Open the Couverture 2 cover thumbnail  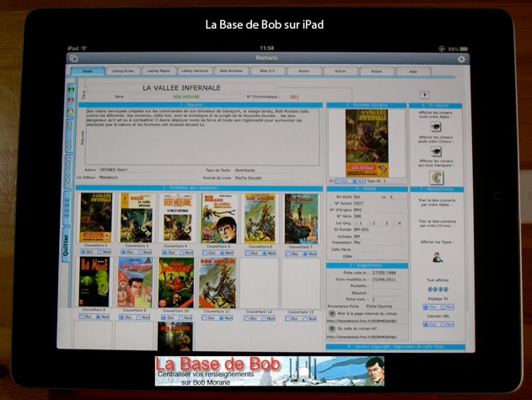(x=96, y=217)
